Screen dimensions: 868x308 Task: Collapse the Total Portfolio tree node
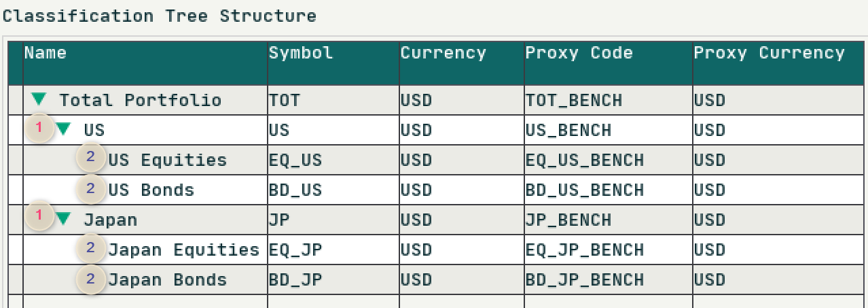(38, 100)
